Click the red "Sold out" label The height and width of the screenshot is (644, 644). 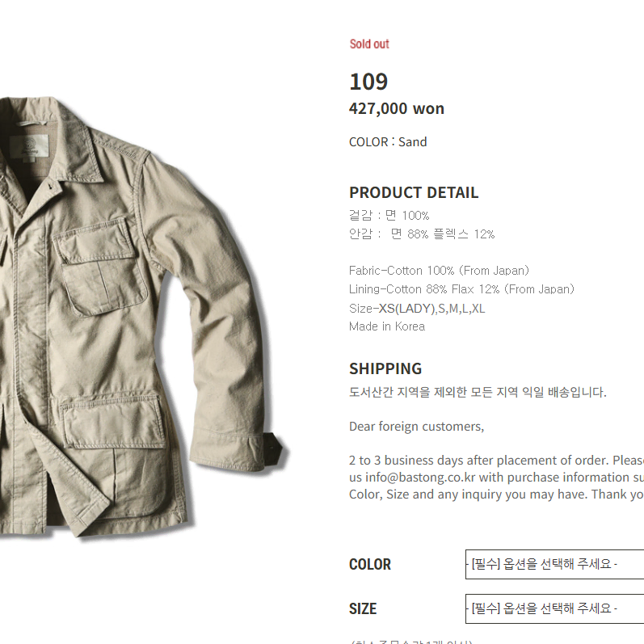tap(369, 44)
